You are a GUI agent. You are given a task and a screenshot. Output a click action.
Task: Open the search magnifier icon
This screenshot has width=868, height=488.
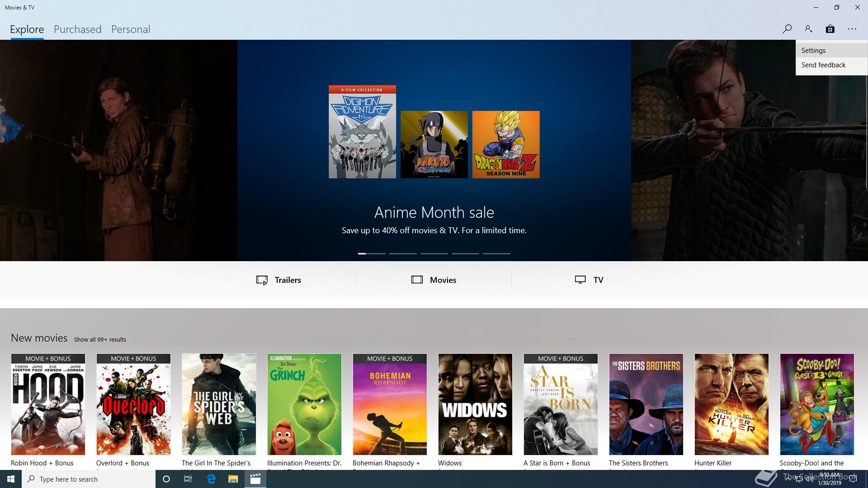pyautogui.click(x=787, y=29)
